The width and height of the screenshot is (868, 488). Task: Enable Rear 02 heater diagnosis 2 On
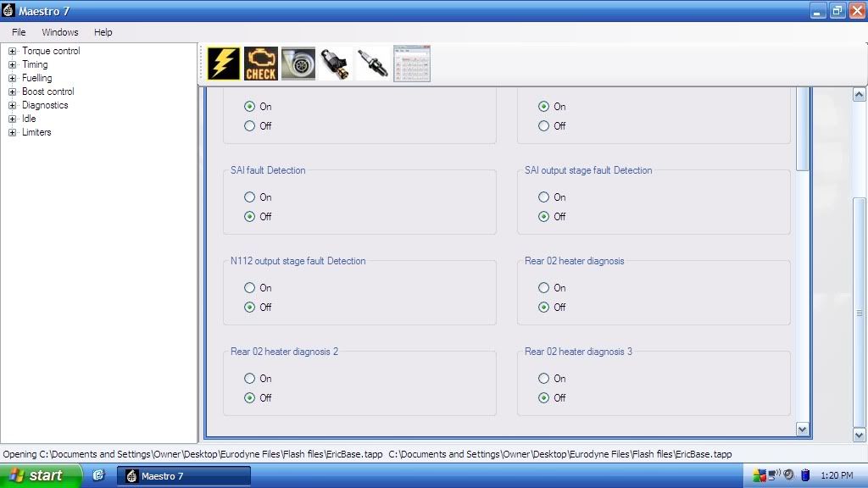point(250,379)
